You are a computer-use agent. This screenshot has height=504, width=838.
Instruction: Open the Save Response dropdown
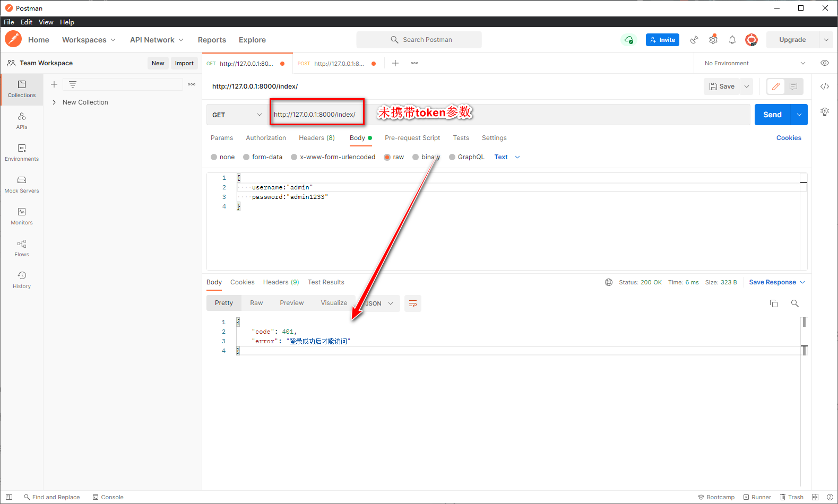coord(777,282)
